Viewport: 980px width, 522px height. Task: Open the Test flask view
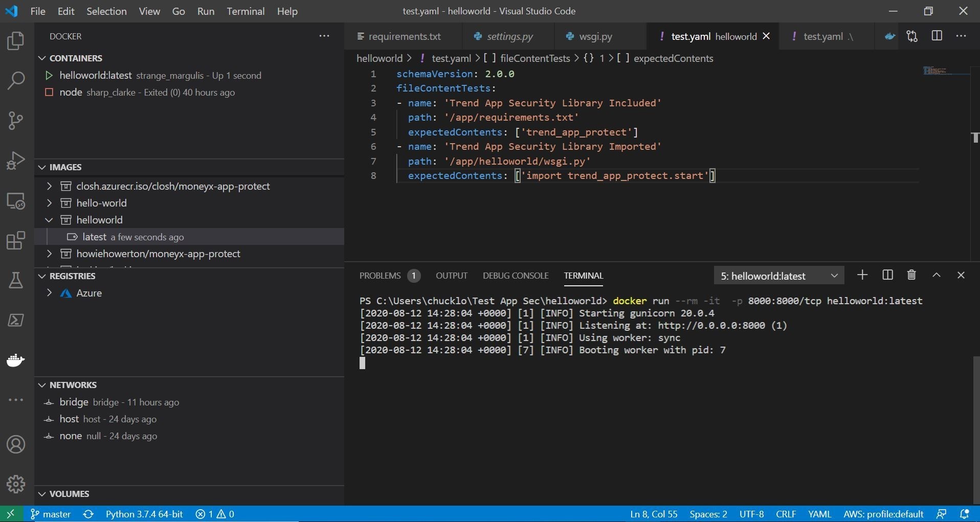pyautogui.click(x=16, y=280)
